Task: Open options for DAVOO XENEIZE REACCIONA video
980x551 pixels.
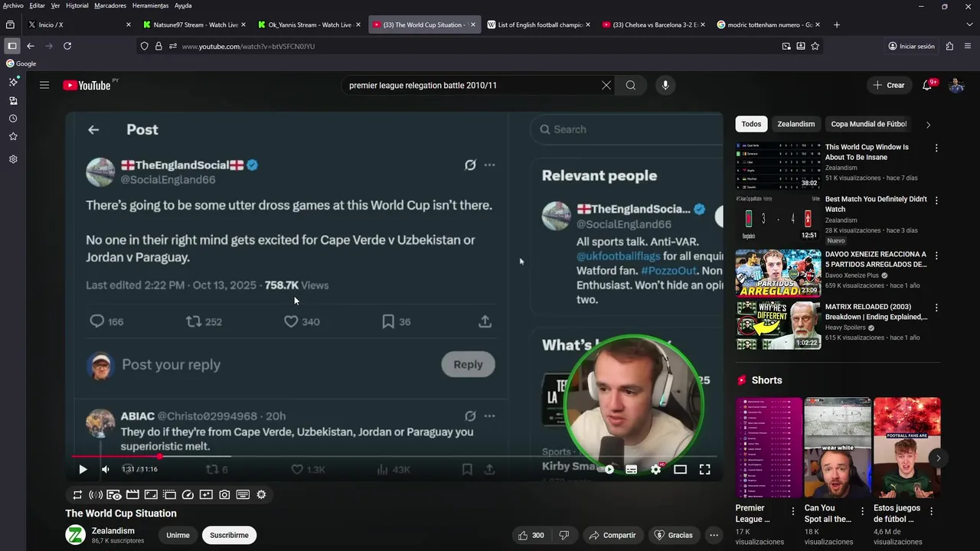Action: tap(936, 255)
